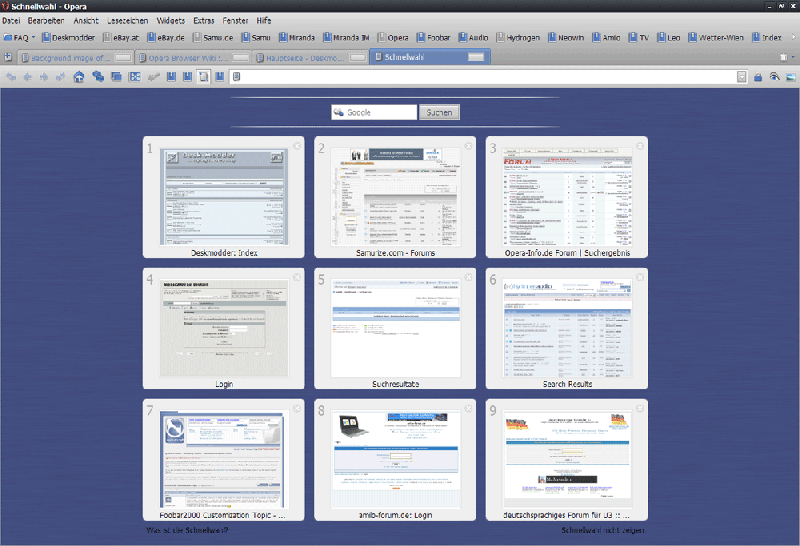800x546 pixels.
Task: Remove speed dial 4 Login with its X
Action: tap(297, 277)
